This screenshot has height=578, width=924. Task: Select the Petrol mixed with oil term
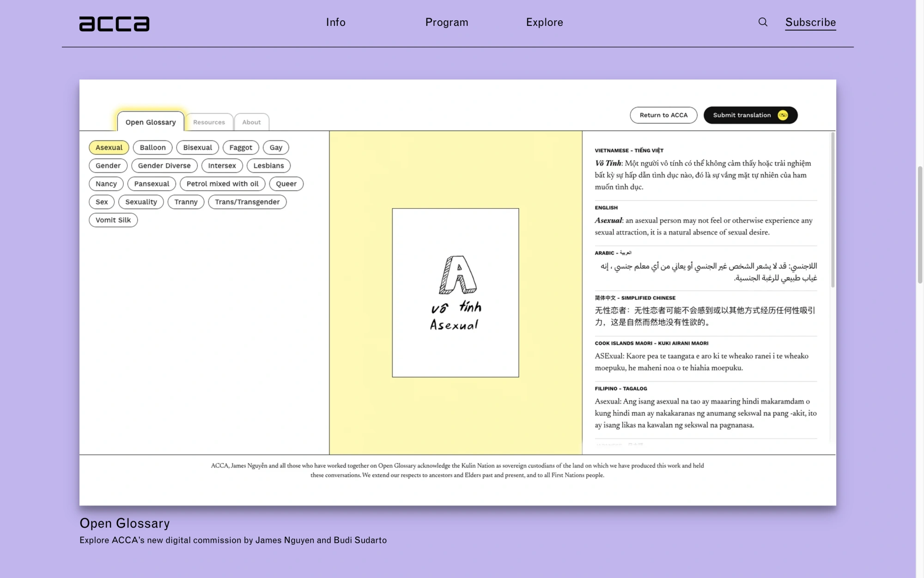point(222,184)
